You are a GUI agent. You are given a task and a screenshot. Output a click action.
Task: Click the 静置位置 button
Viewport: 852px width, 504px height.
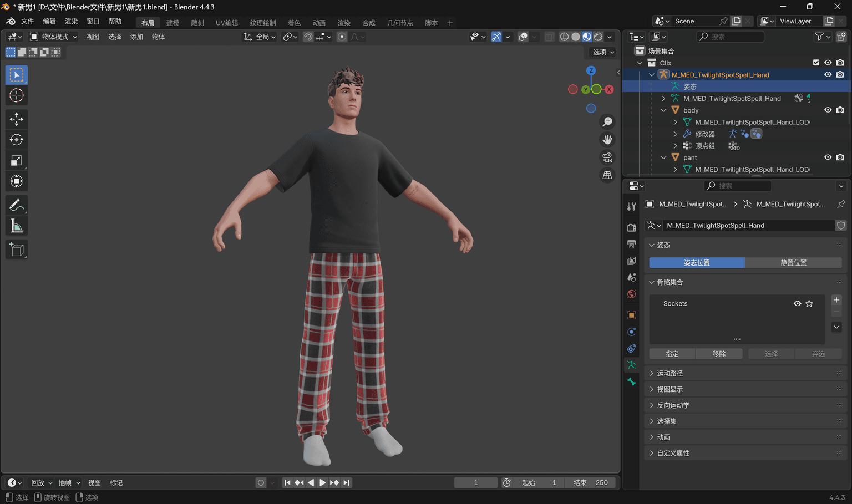point(794,263)
